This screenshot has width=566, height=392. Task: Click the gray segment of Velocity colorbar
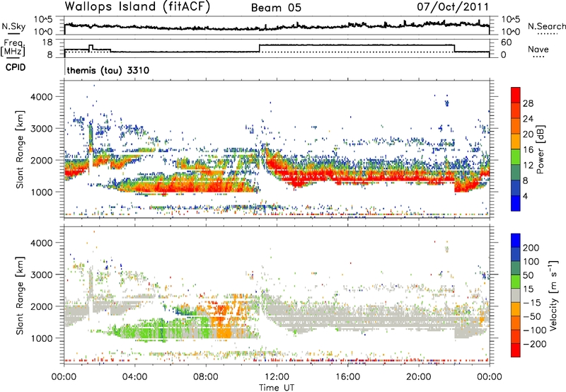tap(516, 296)
